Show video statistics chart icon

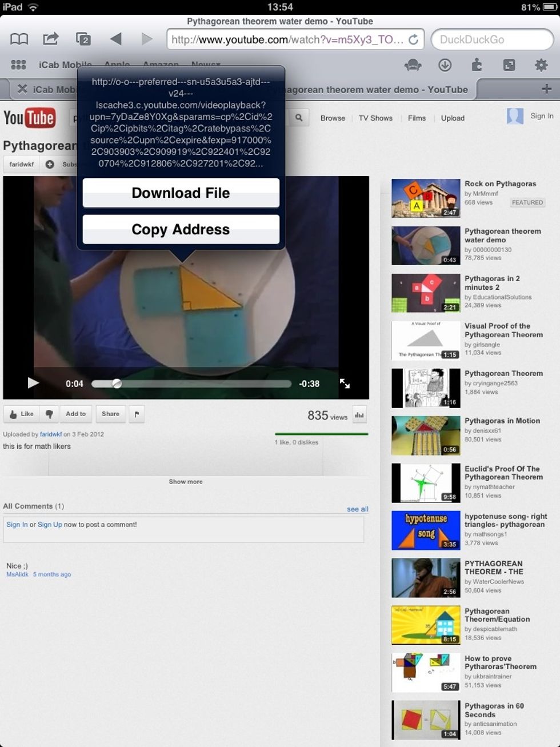[x=359, y=415]
